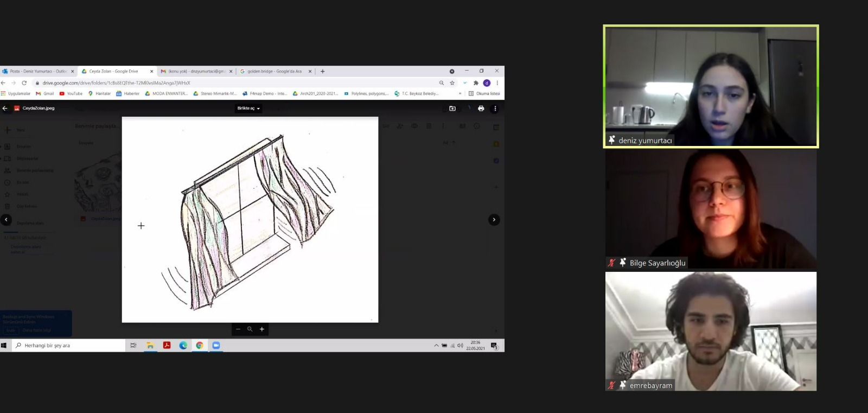The width and height of the screenshot is (868, 413).
Task: Open the T.C. Beykoz Belediy bookmark
Action: [x=416, y=93]
